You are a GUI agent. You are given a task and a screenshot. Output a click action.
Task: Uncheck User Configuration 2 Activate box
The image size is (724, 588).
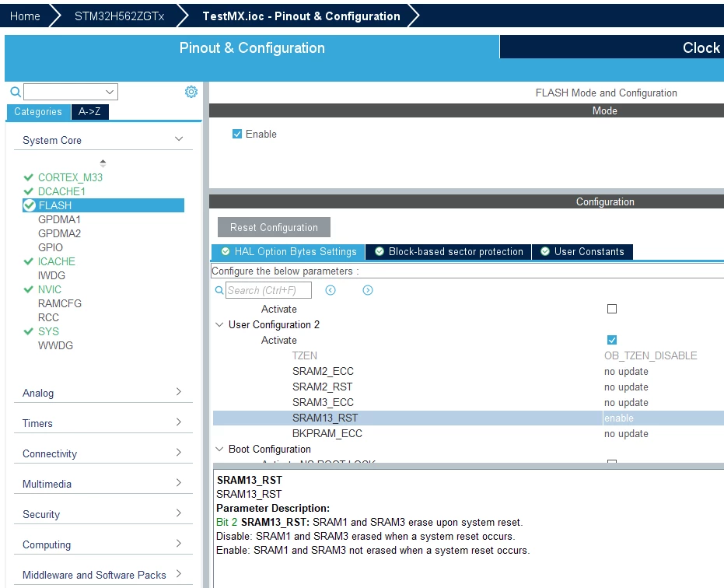pos(612,340)
